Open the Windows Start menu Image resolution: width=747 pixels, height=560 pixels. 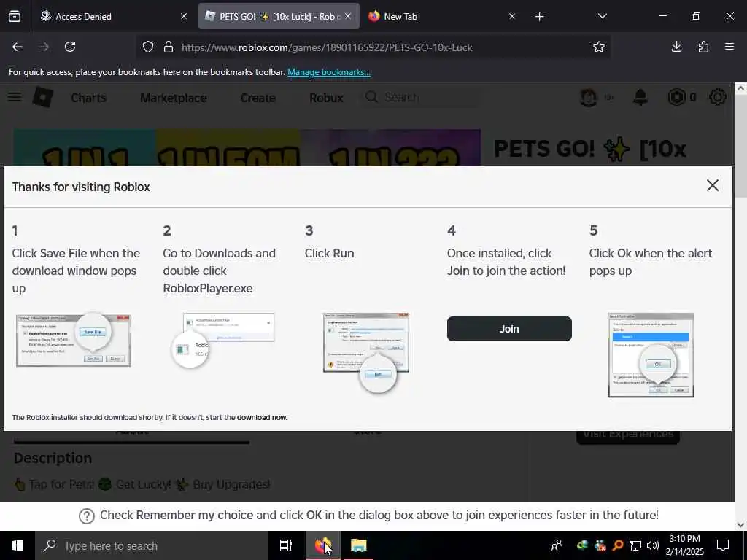click(18, 545)
